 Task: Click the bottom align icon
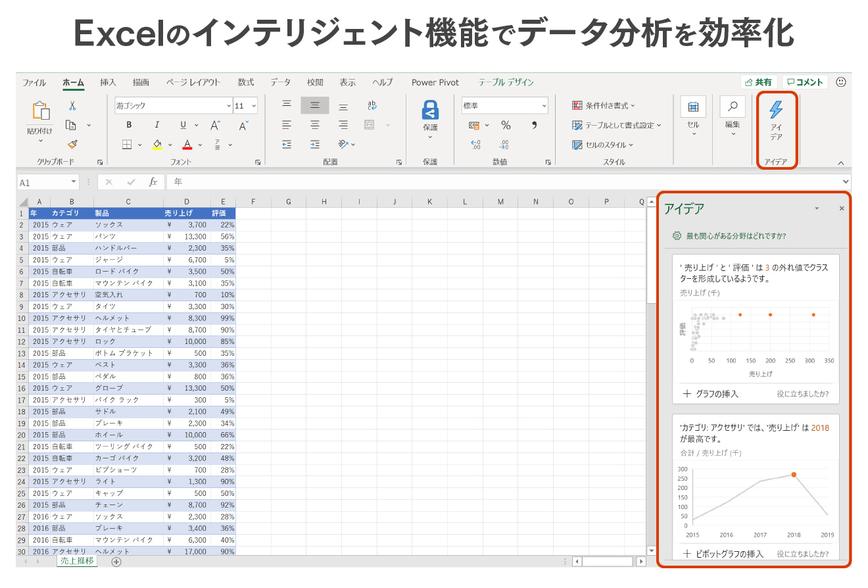343,105
